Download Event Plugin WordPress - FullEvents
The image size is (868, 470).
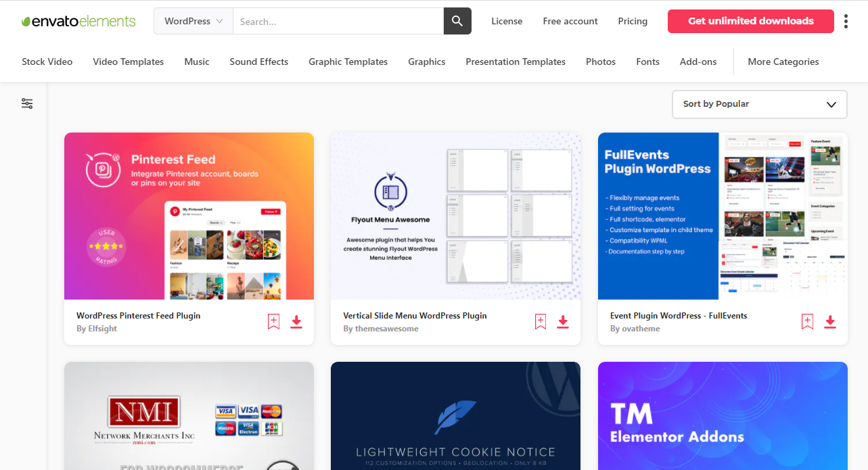click(x=830, y=322)
